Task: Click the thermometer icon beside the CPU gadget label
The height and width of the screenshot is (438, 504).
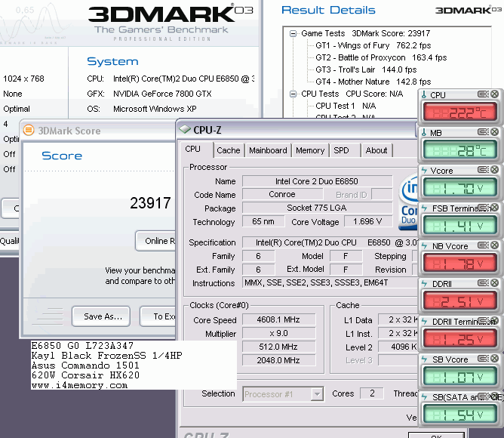Action: 424,94
